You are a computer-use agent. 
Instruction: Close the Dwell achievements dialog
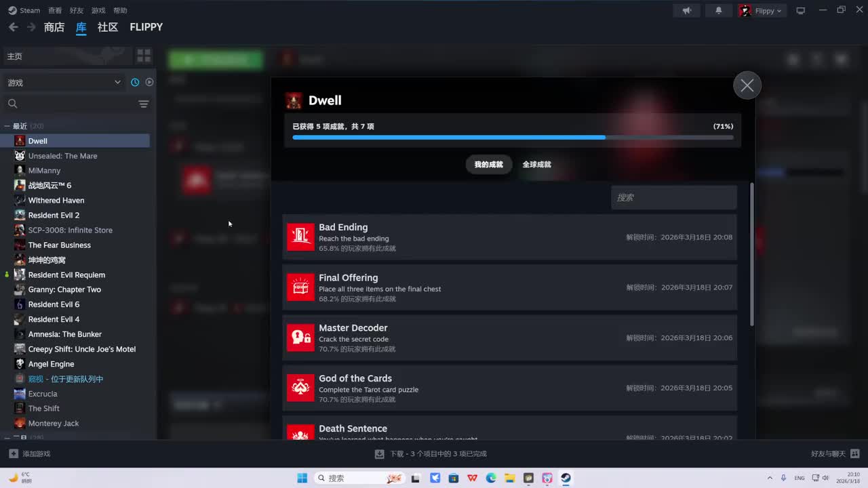(747, 85)
